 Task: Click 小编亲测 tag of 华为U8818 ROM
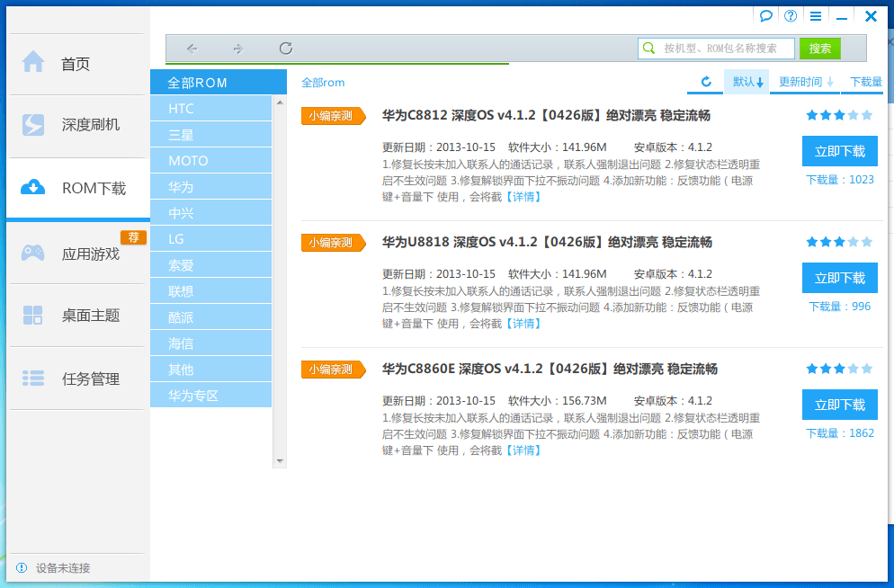(x=334, y=243)
